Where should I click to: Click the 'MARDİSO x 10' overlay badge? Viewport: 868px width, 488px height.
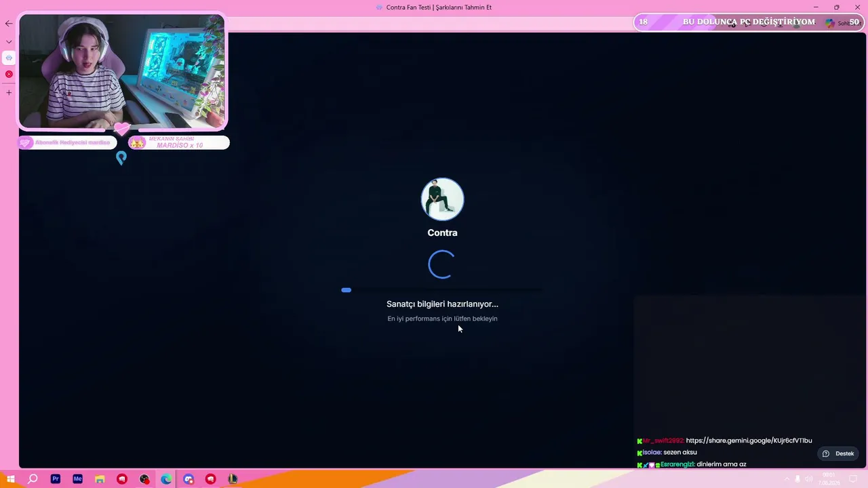(x=179, y=142)
